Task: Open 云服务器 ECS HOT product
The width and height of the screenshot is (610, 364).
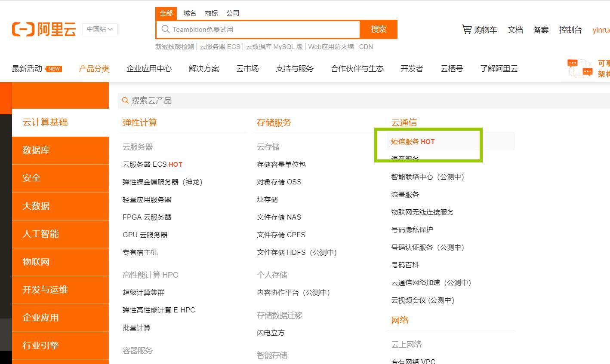Action: [152, 164]
